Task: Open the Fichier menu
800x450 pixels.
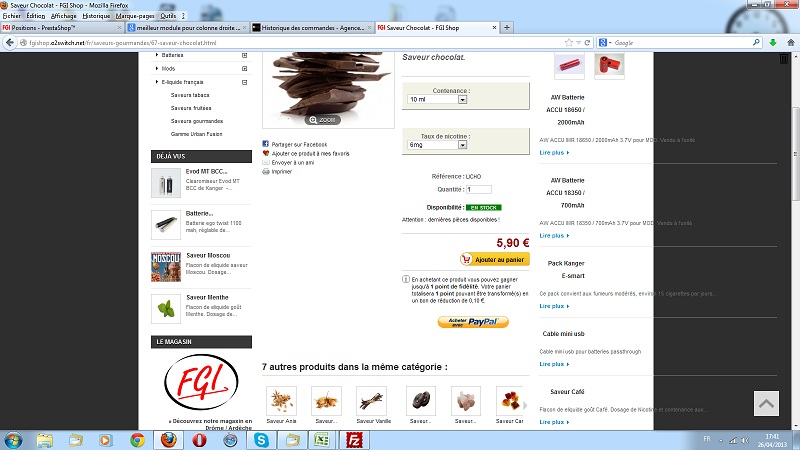Action: coord(12,16)
